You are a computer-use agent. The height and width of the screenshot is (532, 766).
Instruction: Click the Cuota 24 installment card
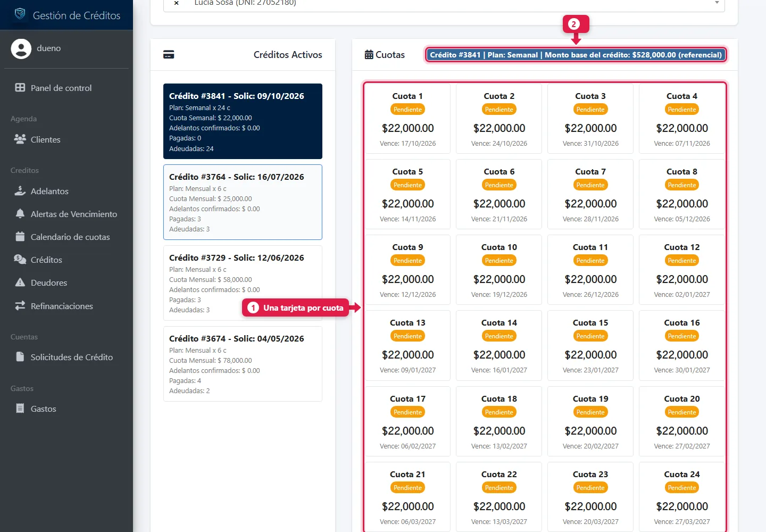coord(682,497)
